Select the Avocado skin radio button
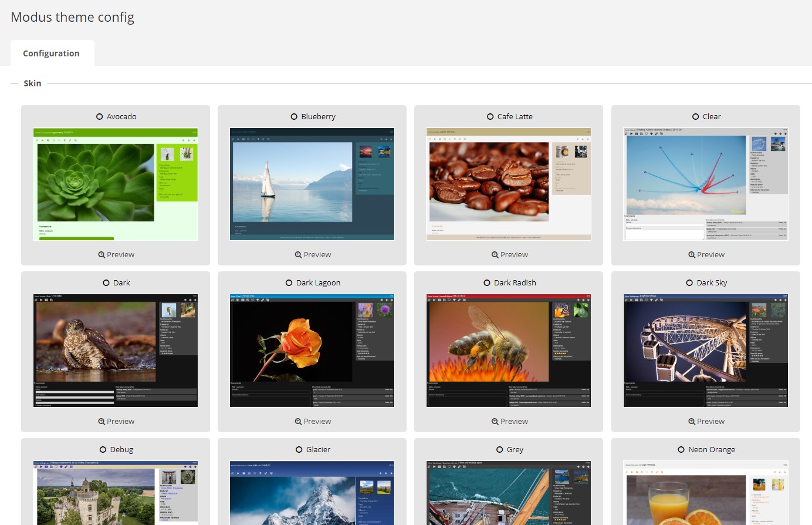 [100, 117]
